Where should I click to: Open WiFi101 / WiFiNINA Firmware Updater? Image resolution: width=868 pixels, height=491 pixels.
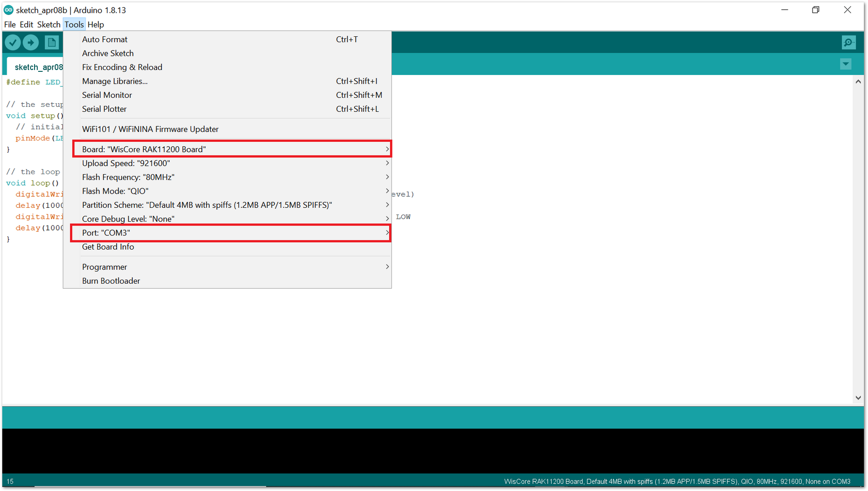click(227, 129)
